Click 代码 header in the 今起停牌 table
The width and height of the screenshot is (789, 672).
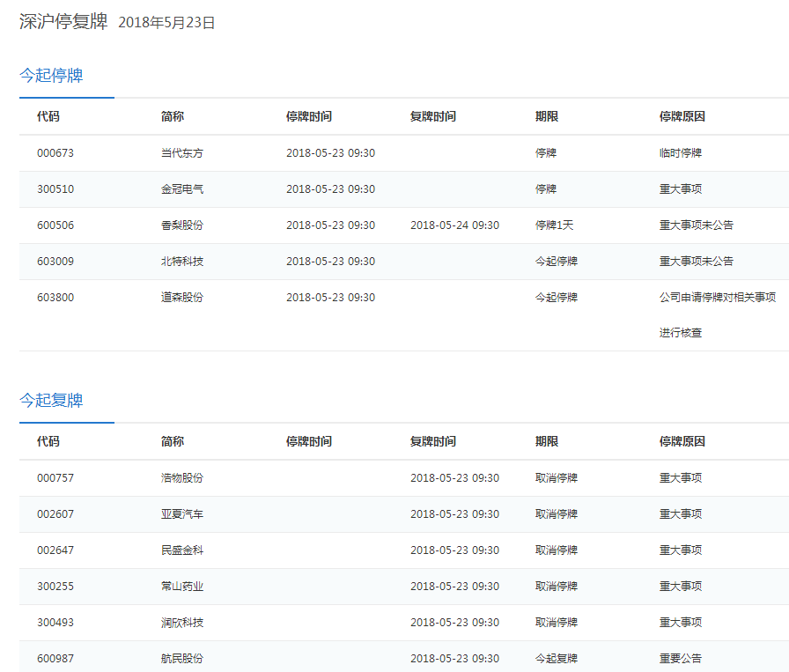tap(48, 117)
